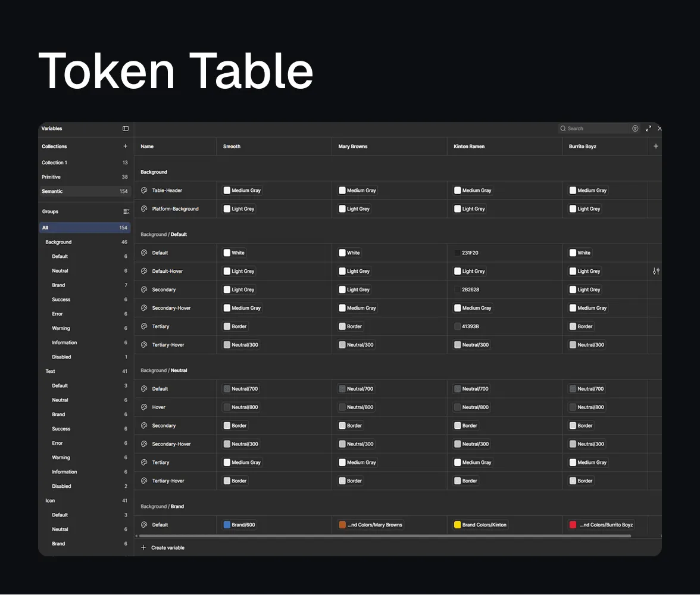Click Platform-Background Light Grey in Burrito Boyz column
This screenshot has width=700, height=595.
click(585, 208)
